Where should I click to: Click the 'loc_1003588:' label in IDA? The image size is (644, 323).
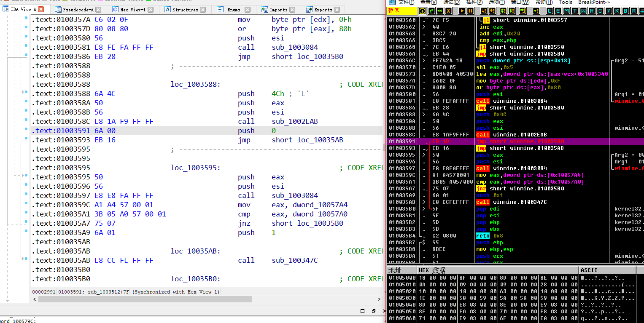click(196, 84)
